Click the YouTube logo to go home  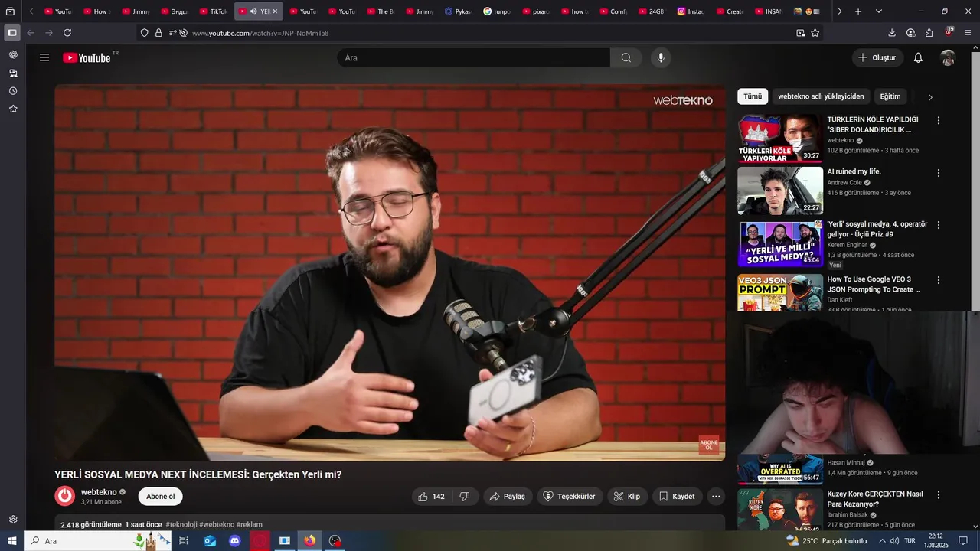coord(87,57)
